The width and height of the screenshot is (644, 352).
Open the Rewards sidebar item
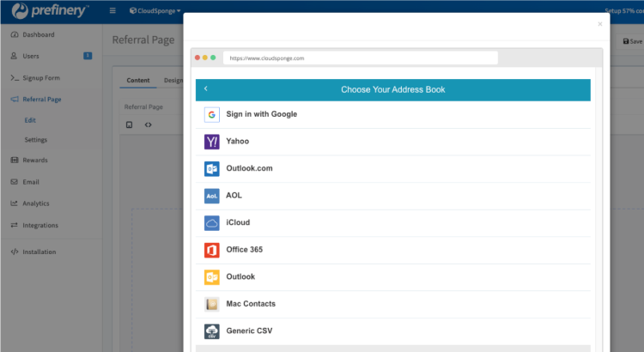35,161
